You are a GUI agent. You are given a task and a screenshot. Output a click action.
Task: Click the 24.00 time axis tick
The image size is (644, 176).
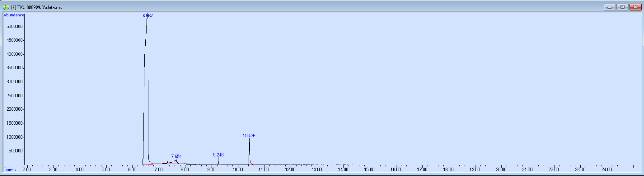coord(607,169)
